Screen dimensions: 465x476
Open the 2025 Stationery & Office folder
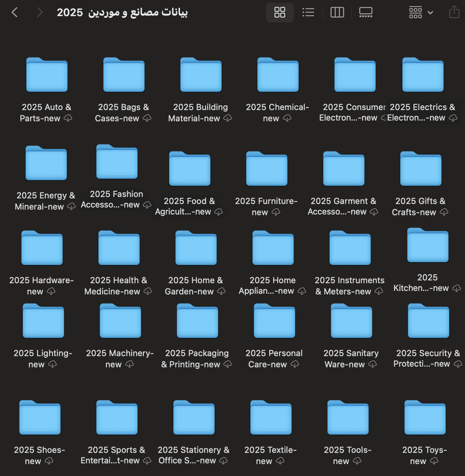pos(194,417)
